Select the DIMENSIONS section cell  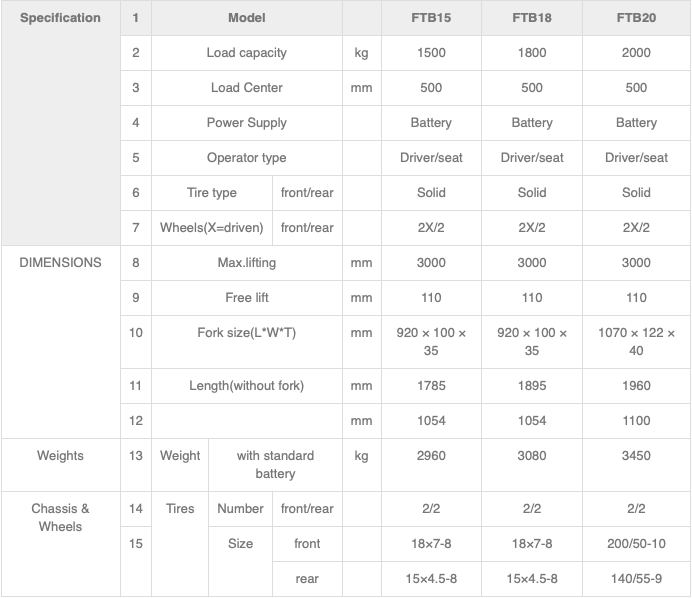coord(60,342)
